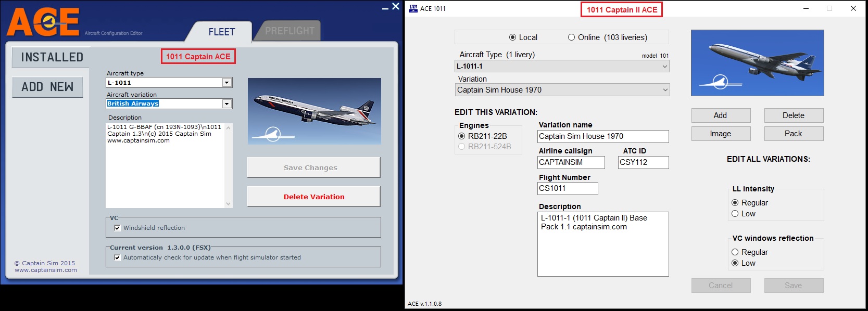This screenshot has height=311, width=868.
Task: Toggle the Windshield reflection checkbox
Action: (x=117, y=228)
